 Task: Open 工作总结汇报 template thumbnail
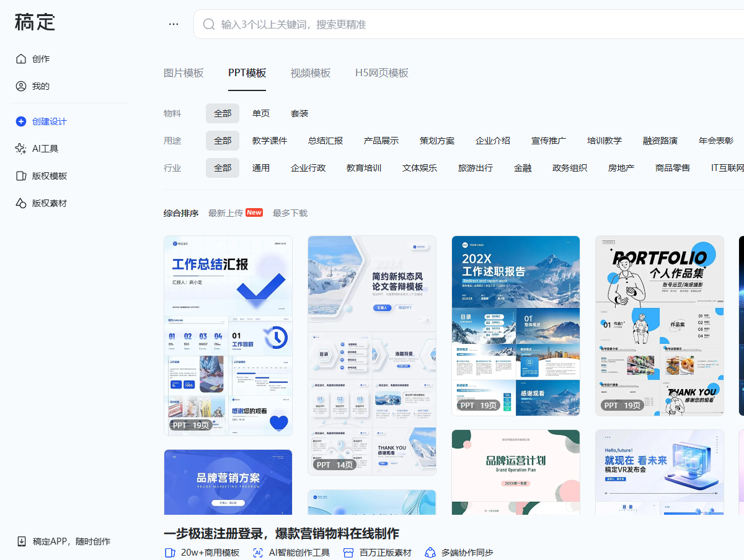[228, 335]
